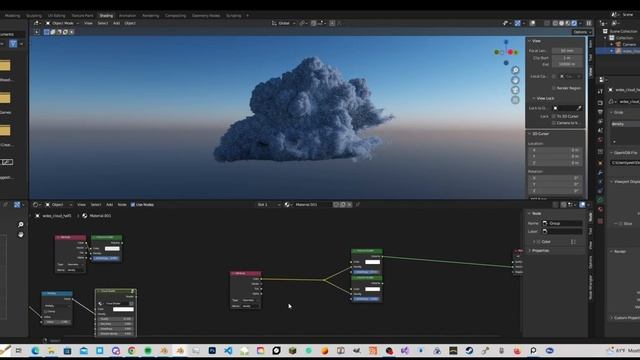Collapse the 3D Cursor panel
This screenshot has height=360, width=640.
point(530,133)
